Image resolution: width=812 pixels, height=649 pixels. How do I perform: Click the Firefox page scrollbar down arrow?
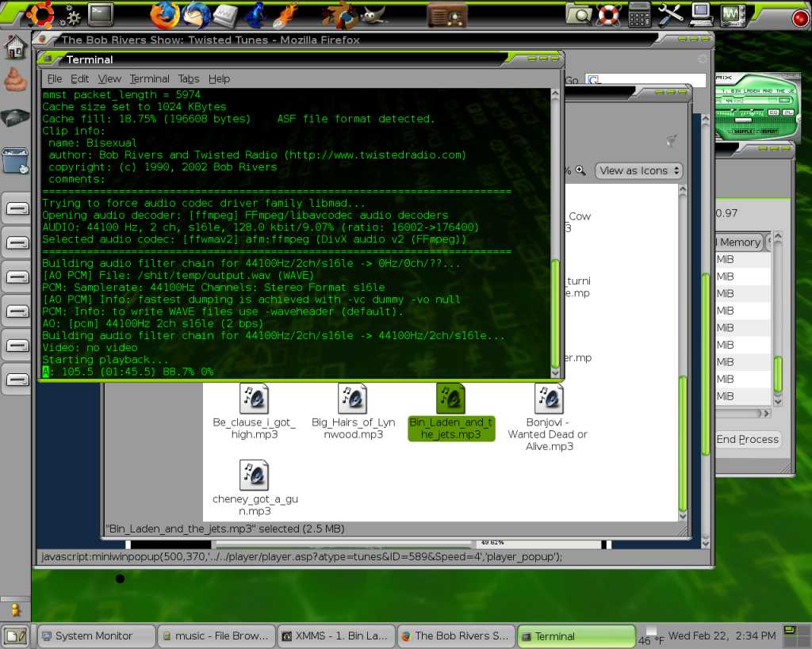pos(705,543)
